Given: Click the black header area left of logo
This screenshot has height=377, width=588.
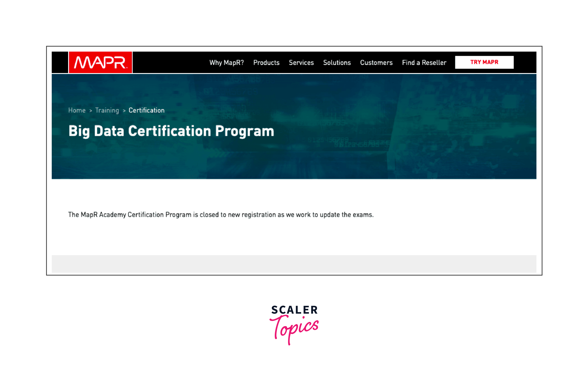Looking at the screenshot, I should point(60,62).
